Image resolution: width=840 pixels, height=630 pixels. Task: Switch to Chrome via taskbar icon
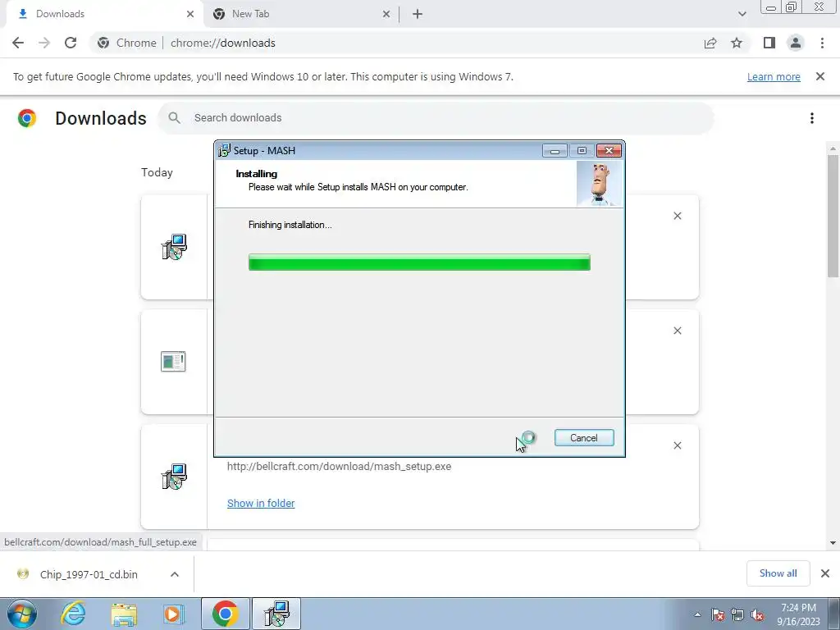click(225, 614)
